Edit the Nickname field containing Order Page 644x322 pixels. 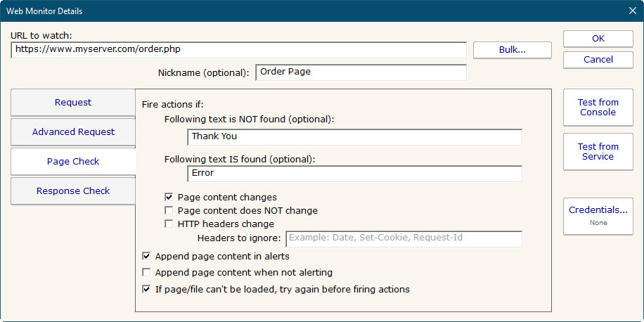pyautogui.click(x=361, y=72)
